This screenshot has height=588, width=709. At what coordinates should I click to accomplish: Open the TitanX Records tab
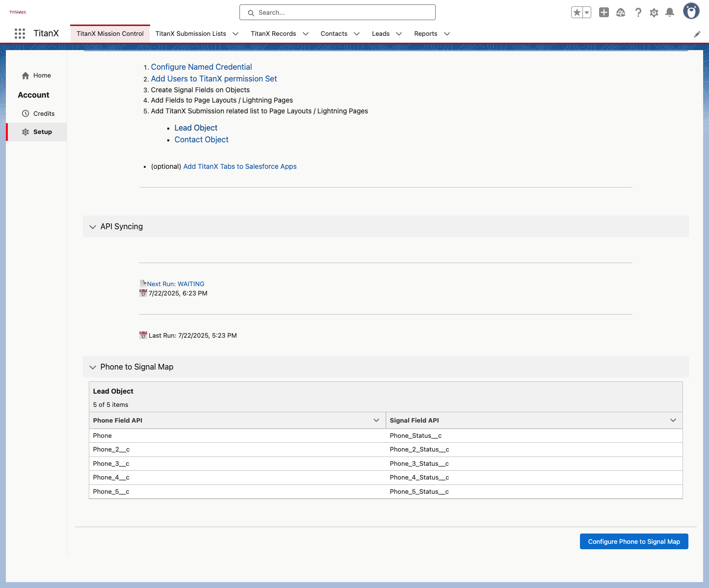[273, 34]
